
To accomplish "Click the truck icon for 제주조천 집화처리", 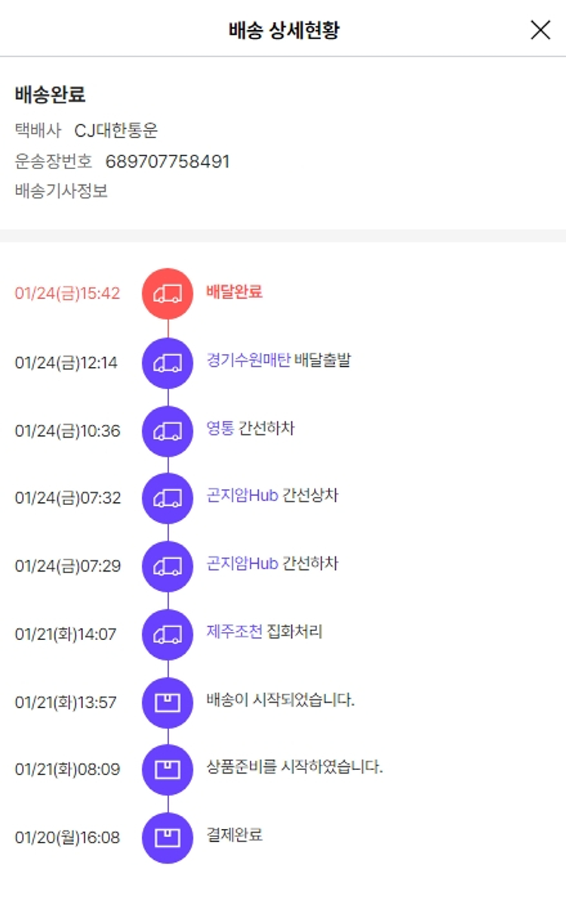I will [x=168, y=634].
